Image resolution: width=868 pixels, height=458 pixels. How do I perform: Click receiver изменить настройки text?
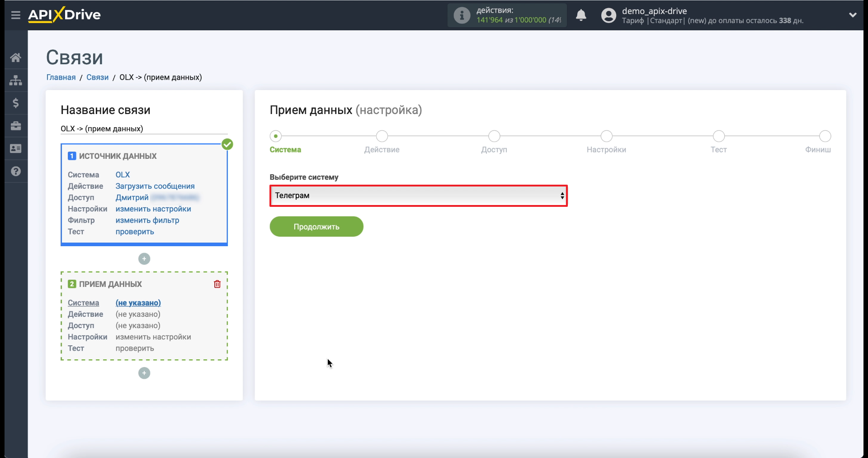click(x=153, y=337)
